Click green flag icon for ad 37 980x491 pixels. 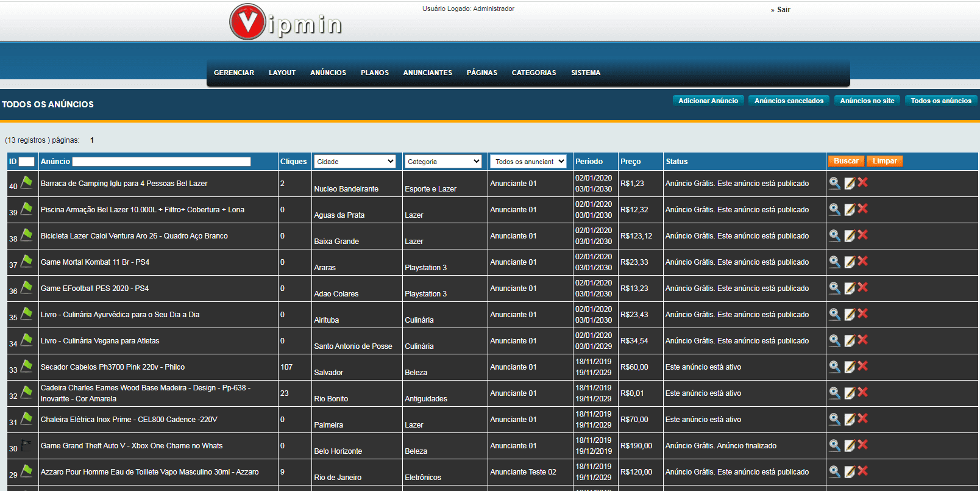[x=27, y=261]
